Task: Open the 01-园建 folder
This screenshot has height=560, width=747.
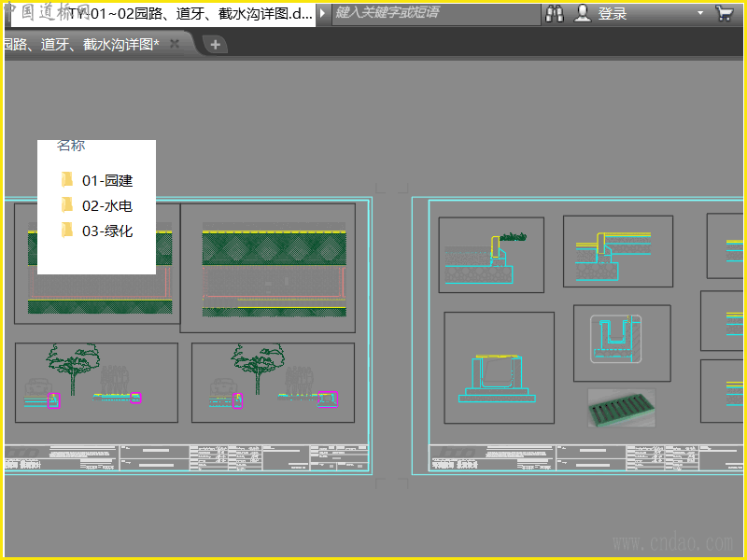Action: tap(97, 180)
